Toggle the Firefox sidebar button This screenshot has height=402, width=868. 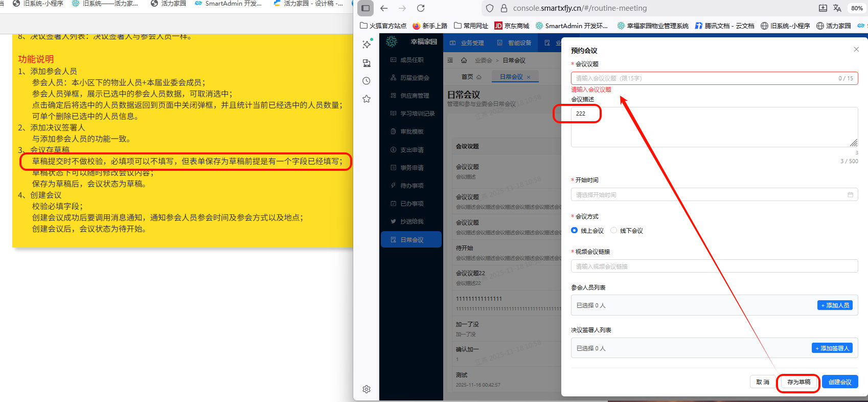365,8
